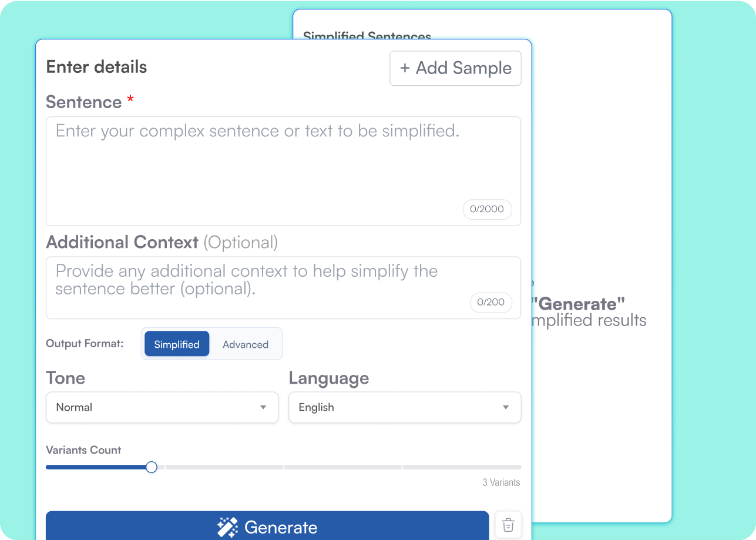Toggle the Output Format segmented control
756x540 pixels.
pyautogui.click(x=211, y=344)
